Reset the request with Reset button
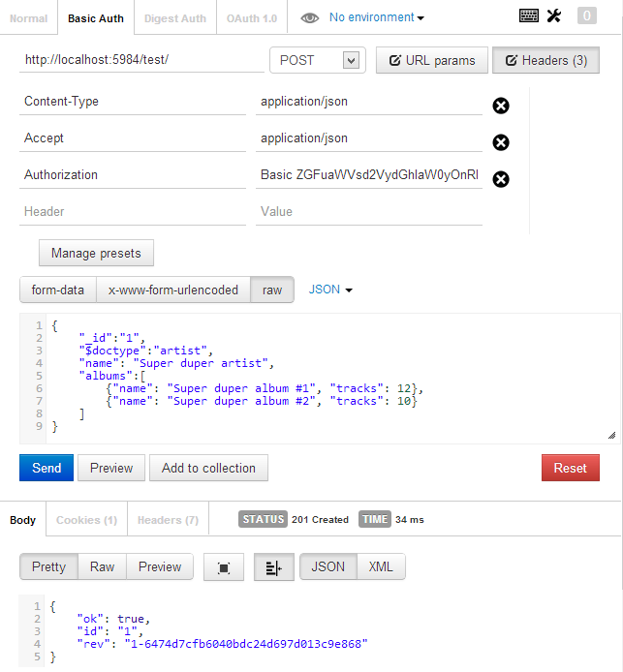Screen dimensions: 623x672 click(x=571, y=468)
